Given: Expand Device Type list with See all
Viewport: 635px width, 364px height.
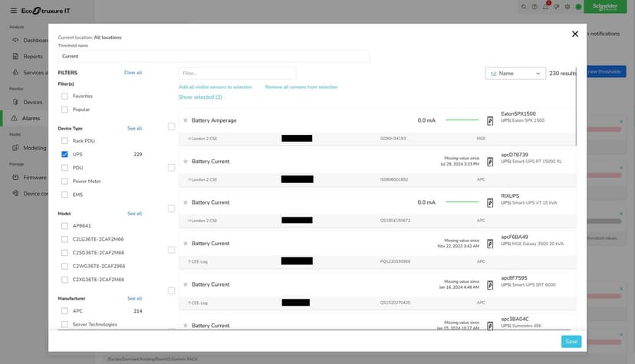Looking at the screenshot, I should tap(134, 128).
